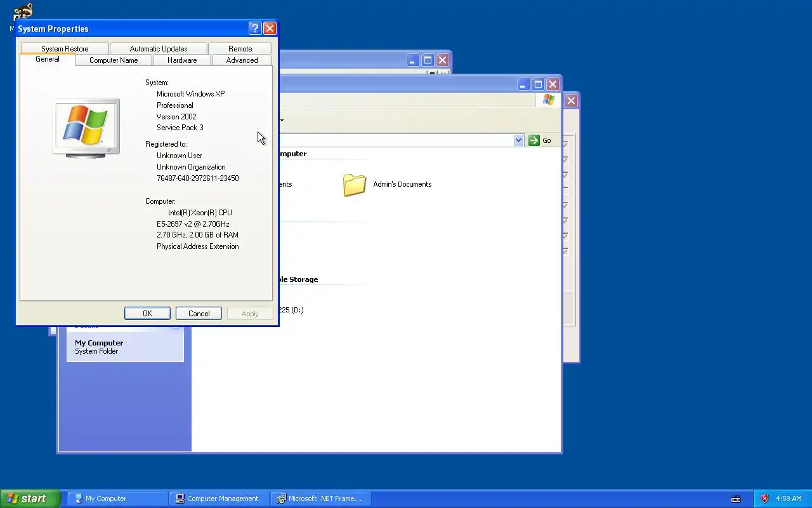Image resolution: width=812 pixels, height=508 pixels.
Task: Maximize the window behind My Computer
Action: click(428, 60)
